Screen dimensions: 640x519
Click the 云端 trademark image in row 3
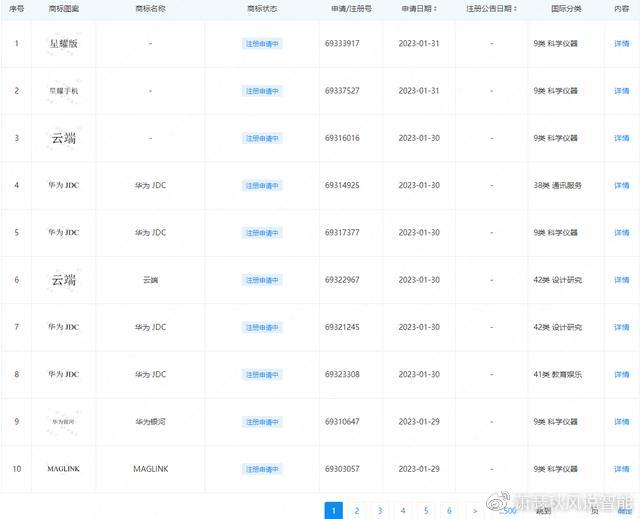click(63, 138)
